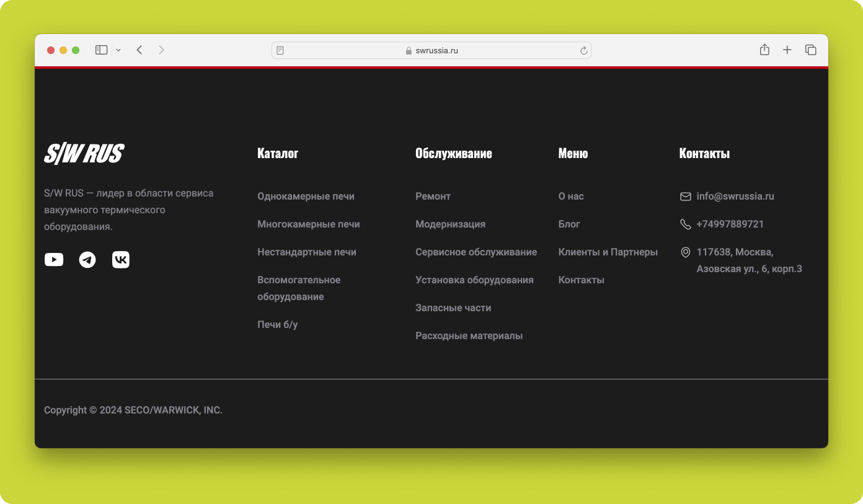Click the Меню column heading
The image size is (863, 504).
pos(573,154)
